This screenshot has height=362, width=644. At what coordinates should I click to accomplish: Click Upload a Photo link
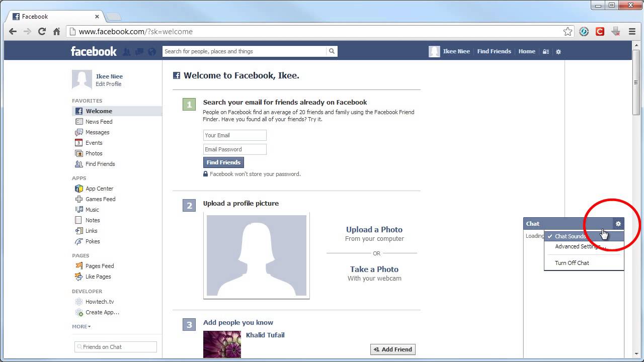pos(374,229)
